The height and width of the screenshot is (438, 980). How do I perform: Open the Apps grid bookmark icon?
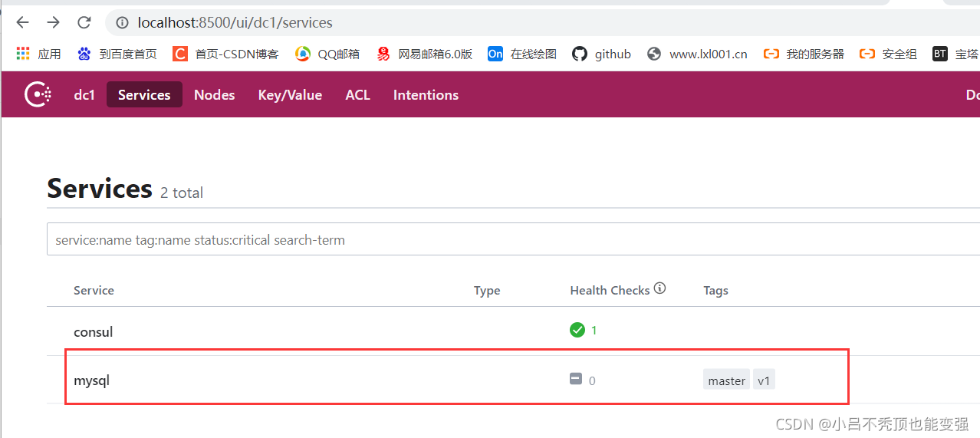pyautogui.click(x=24, y=54)
